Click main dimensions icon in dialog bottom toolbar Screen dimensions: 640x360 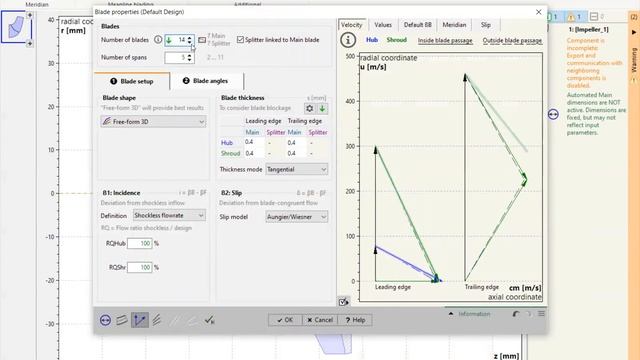click(x=105, y=320)
